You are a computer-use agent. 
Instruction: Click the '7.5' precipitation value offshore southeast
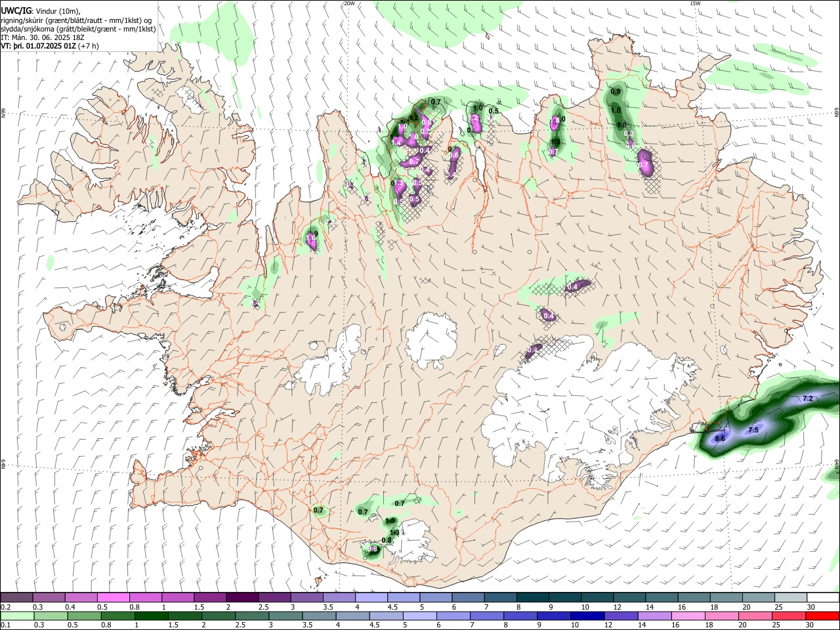click(753, 430)
